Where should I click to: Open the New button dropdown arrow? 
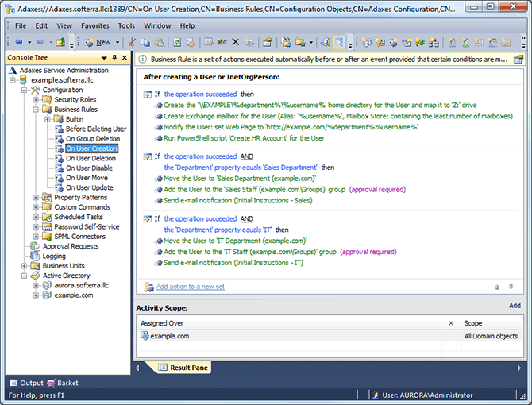(x=118, y=42)
